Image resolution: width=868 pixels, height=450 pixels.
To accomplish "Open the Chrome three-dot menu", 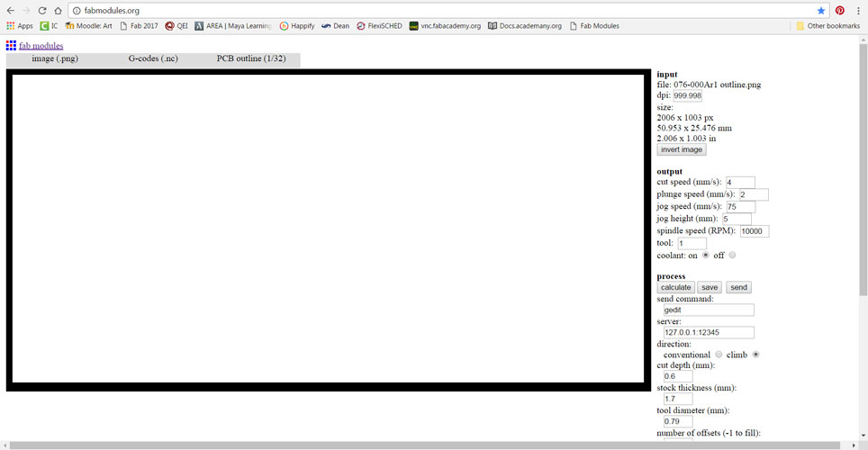I will point(858,11).
